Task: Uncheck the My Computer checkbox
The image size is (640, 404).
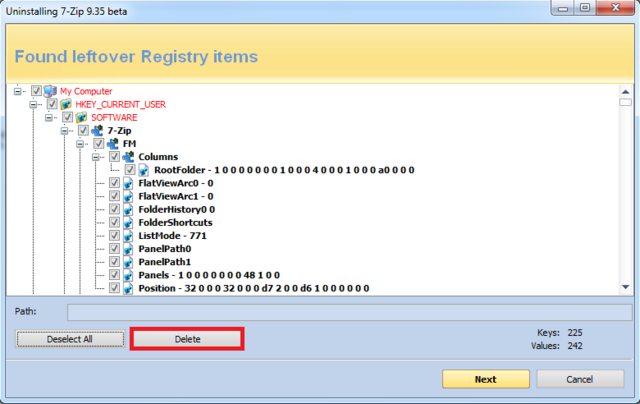Action: 36,91
